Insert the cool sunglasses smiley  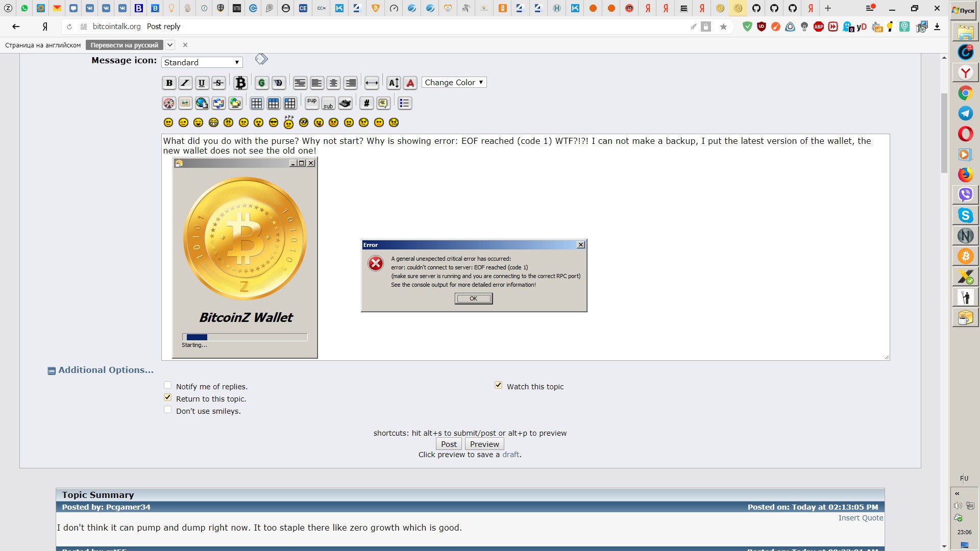coord(274,122)
